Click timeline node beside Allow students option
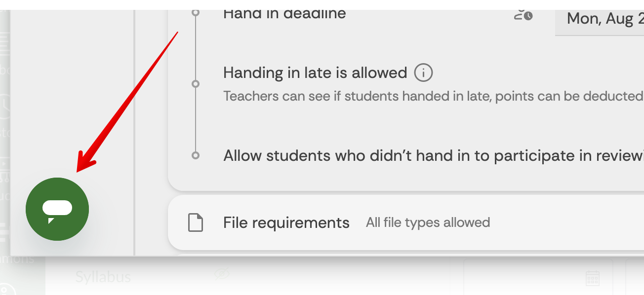Viewport: 644px width, 295px height. tap(196, 155)
